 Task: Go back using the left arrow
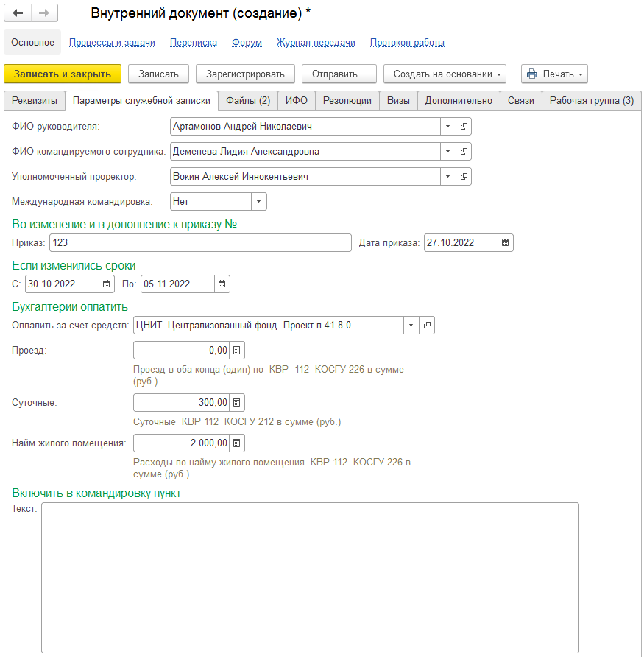[x=18, y=13]
